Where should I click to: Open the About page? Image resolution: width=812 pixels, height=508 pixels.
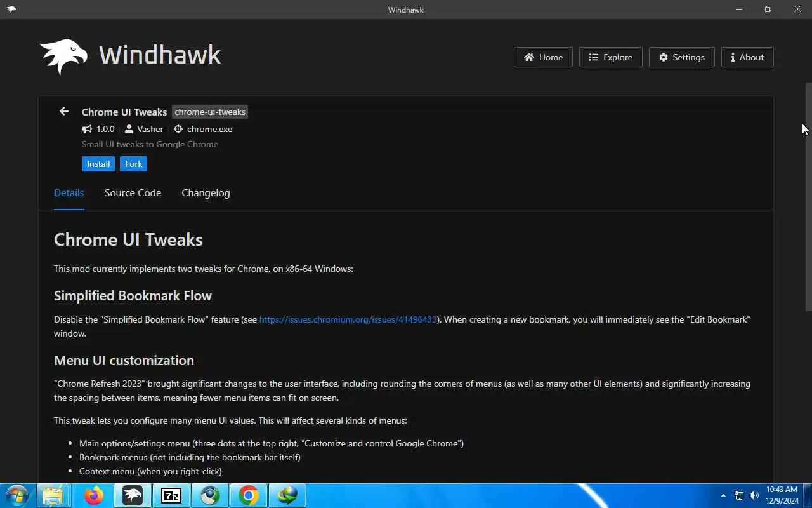click(747, 57)
